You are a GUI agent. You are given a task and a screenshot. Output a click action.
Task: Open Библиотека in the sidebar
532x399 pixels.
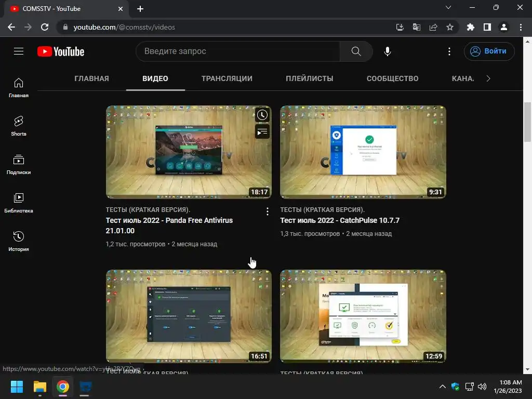[19, 203]
